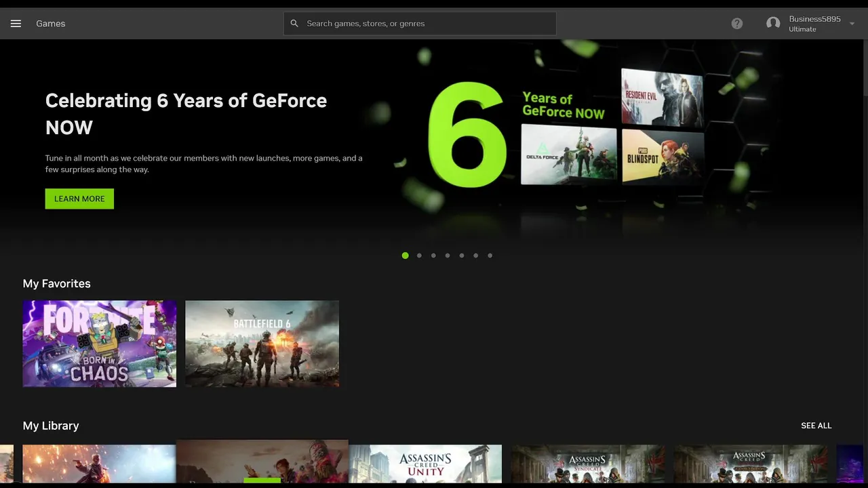Click the Business5895 username
This screenshot has height=488, width=868.
(814, 19)
